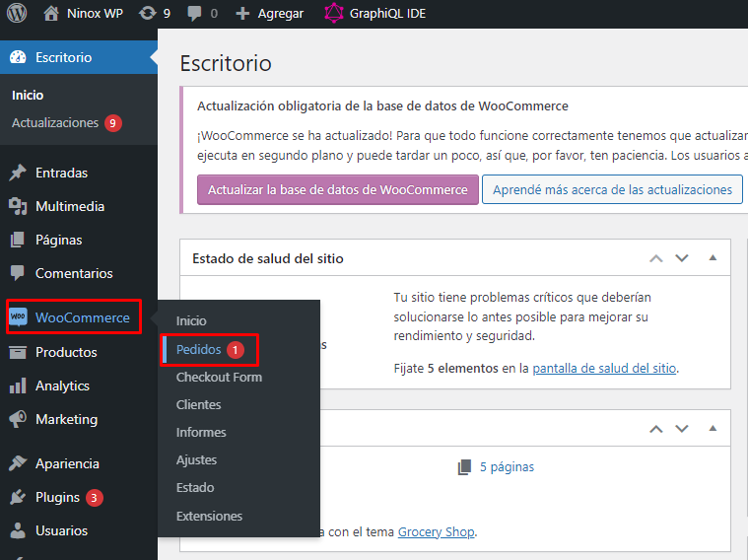
Task: Open the 5 páginas link
Action: (x=507, y=467)
